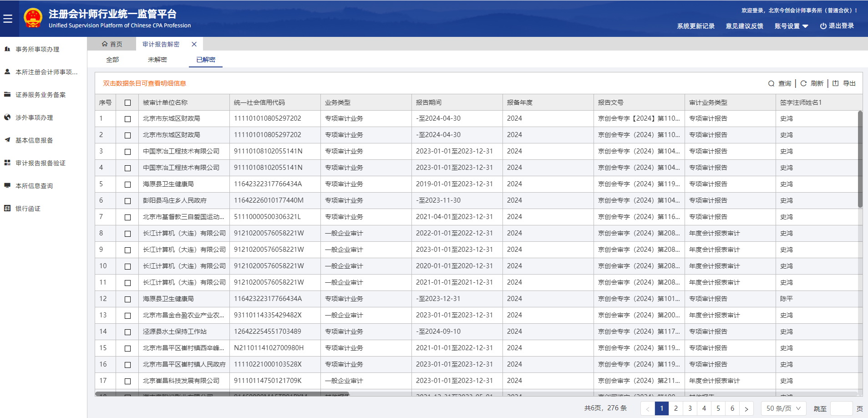Open 事务所事项办理 in sidebar
The image size is (868, 418).
click(x=37, y=49)
